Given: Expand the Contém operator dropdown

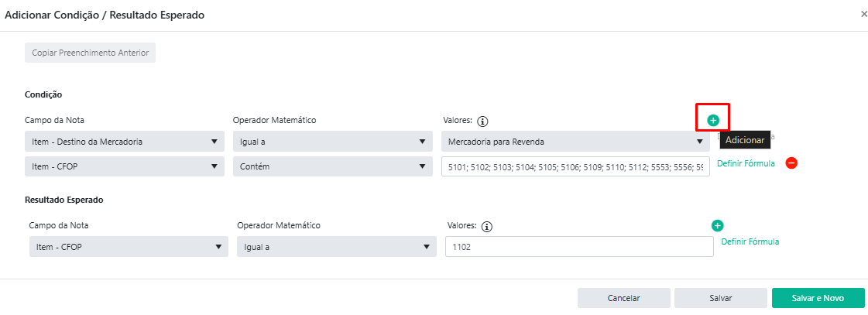Looking at the screenshot, I should tap(331, 166).
